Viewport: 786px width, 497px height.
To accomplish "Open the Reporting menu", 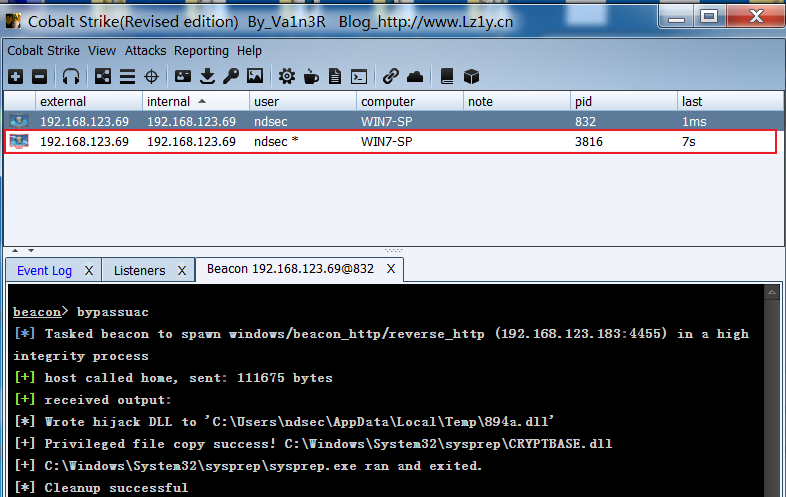I will [201, 51].
